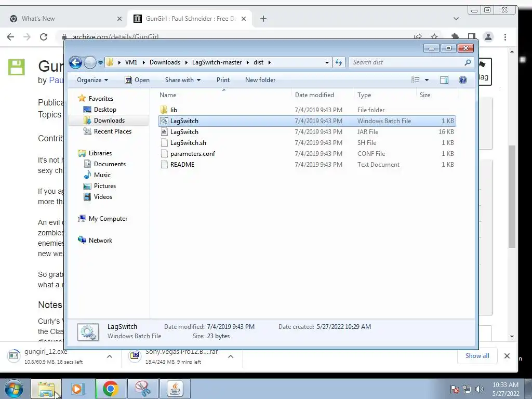The width and height of the screenshot is (532, 399).
Task: Click the Chrome profile avatar icon
Action: (x=488, y=37)
